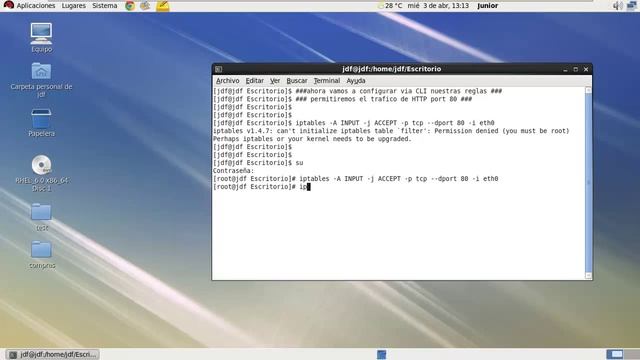
Task: Click the show desktop icon bottom center
Action: click(x=382, y=354)
